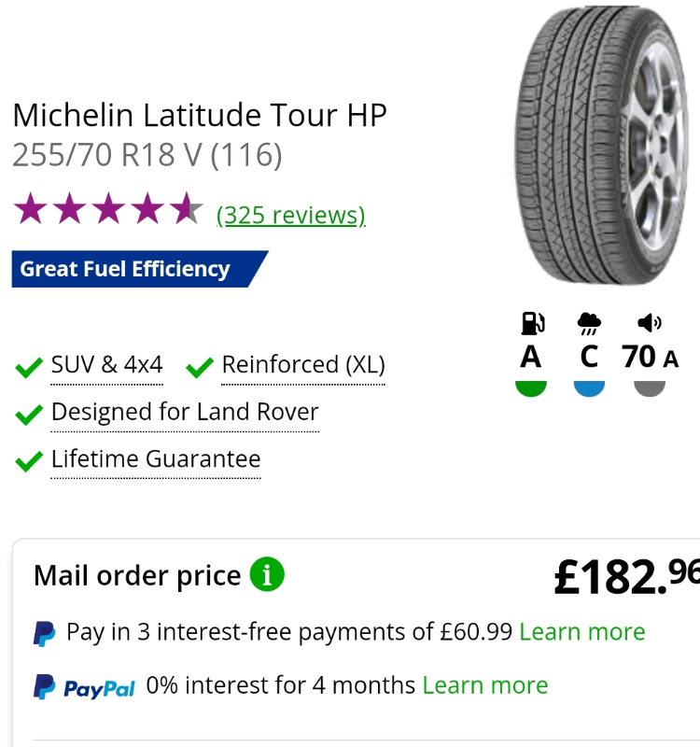Click Learn more for Pay in 3

581,632
